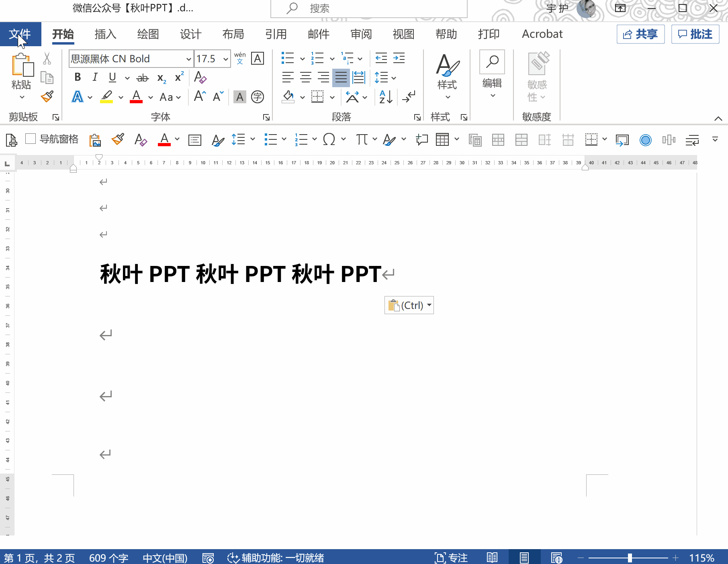
Task: Click the macro recording icon in status bar
Action: tap(208, 558)
